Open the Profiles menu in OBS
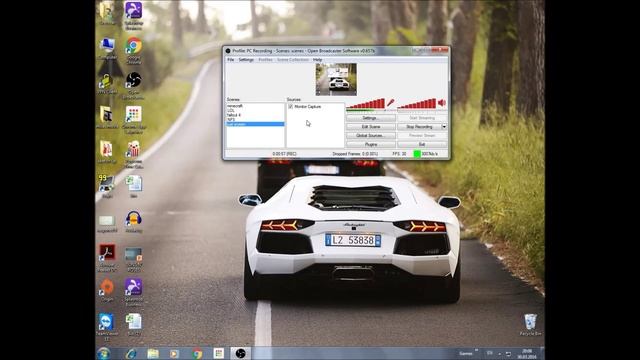640x360 pixels. click(x=265, y=60)
